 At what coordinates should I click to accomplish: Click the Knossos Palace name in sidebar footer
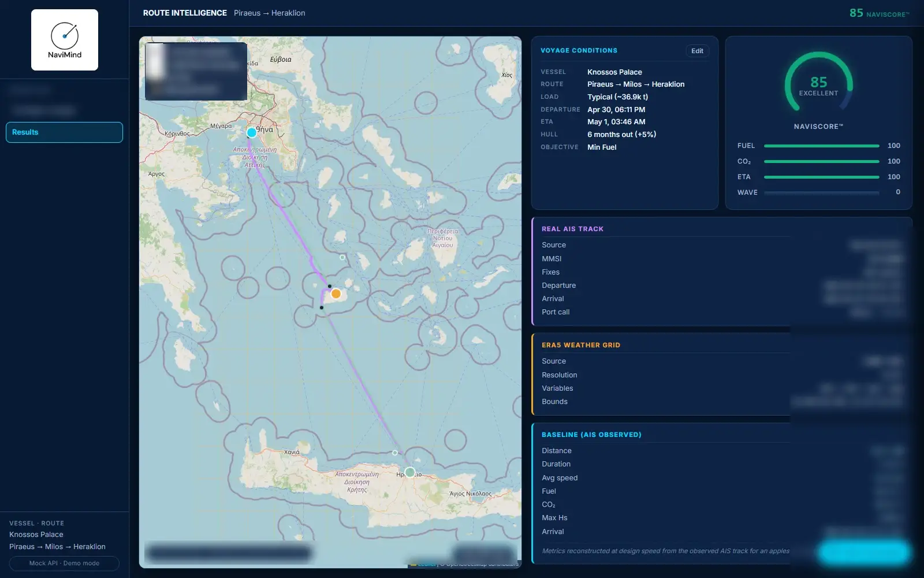[36, 535]
